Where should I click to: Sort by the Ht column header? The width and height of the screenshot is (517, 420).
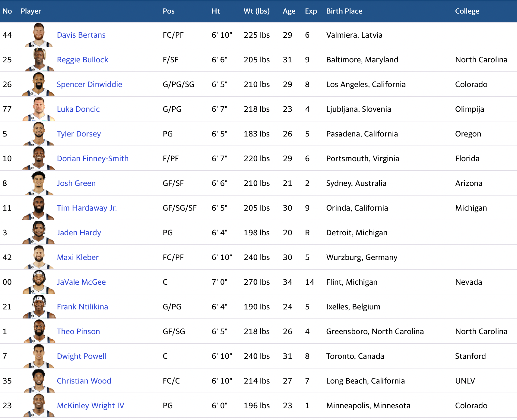216,11
